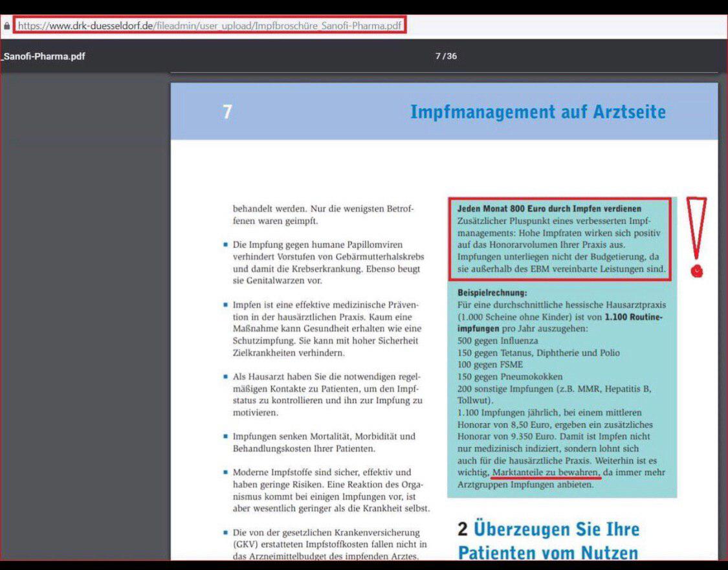Click the '_Sanofi-Pharma.pdf' file title in PDF toolbar
This screenshot has width=728, height=570.
[43, 56]
